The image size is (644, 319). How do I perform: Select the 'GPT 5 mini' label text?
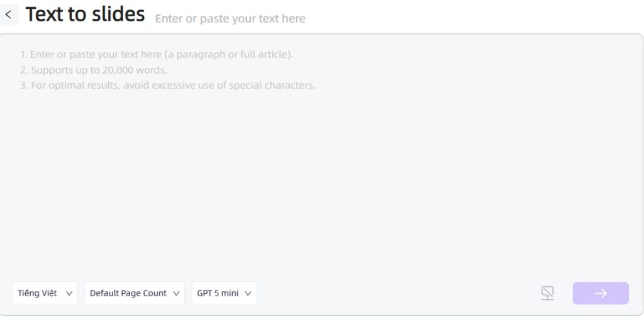click(x=218, y=293)
